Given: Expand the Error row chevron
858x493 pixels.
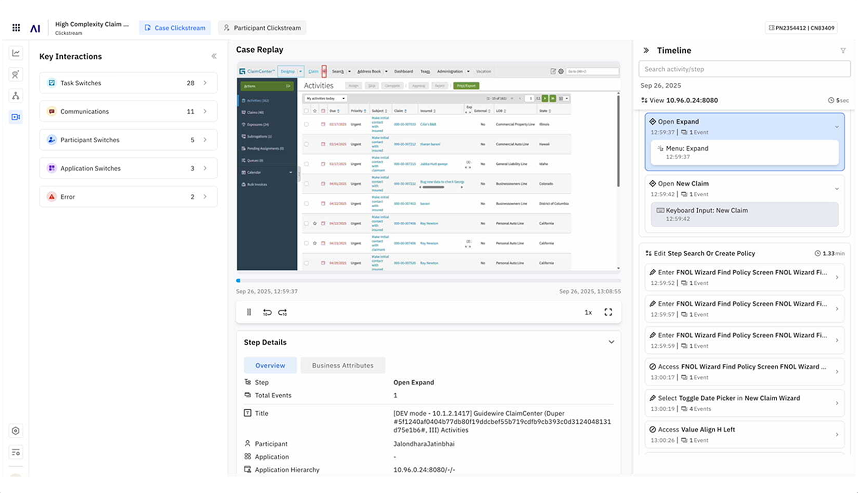Looking at the screenshot, I should point(205,196).
